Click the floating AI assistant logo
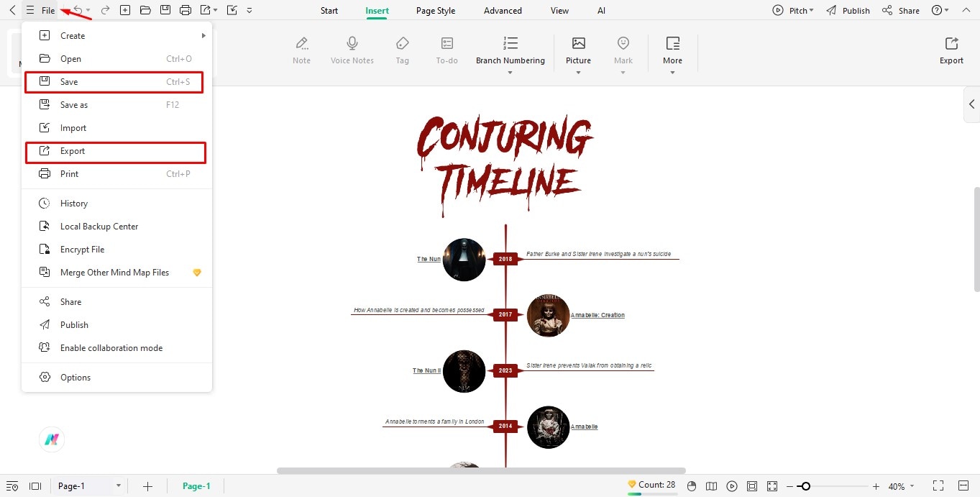The image size is (980, 497). [x=52, y=439]
